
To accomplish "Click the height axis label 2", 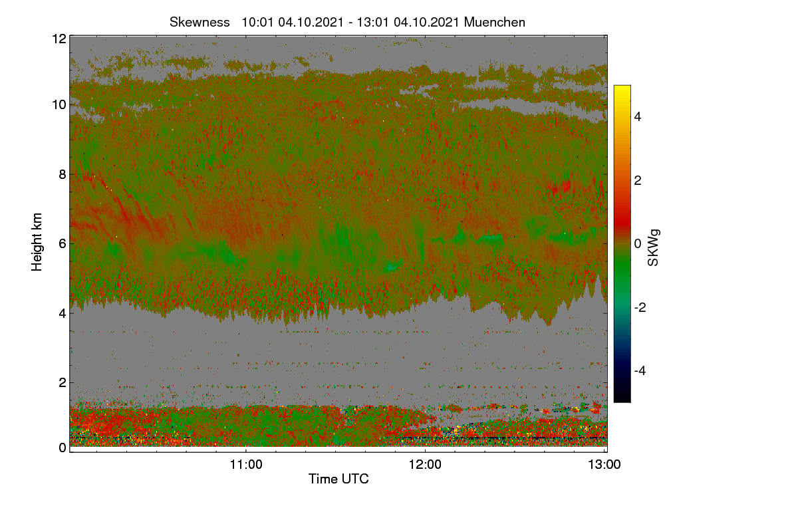I will tap(63, 382).
